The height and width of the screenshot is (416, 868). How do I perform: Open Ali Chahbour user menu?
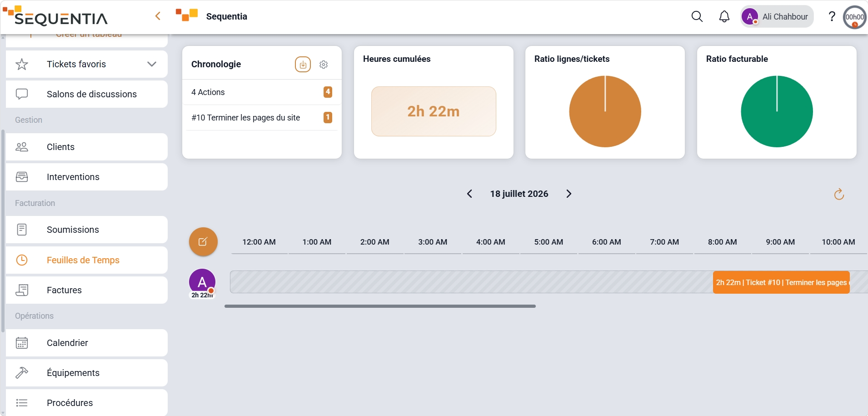click(x=777, y=17)
